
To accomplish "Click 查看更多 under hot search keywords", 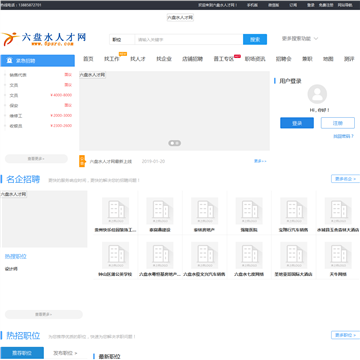I will [x=44, y=314].
